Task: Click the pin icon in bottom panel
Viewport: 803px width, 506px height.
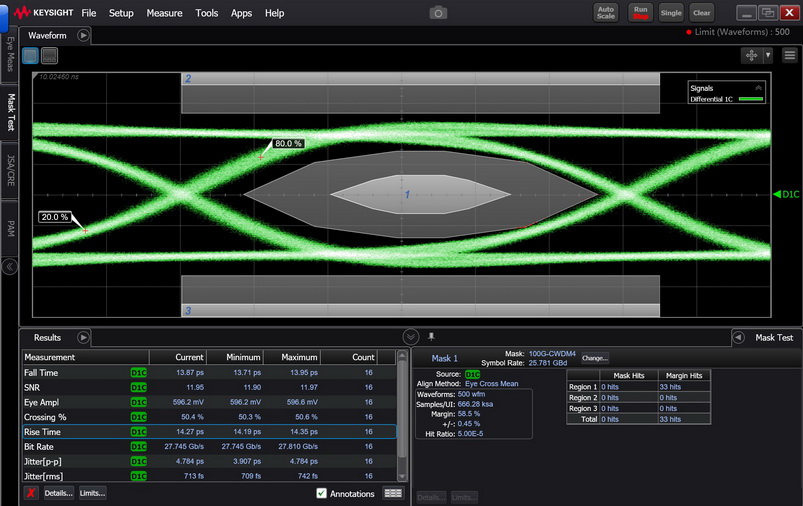Action: tap(431, 337)
